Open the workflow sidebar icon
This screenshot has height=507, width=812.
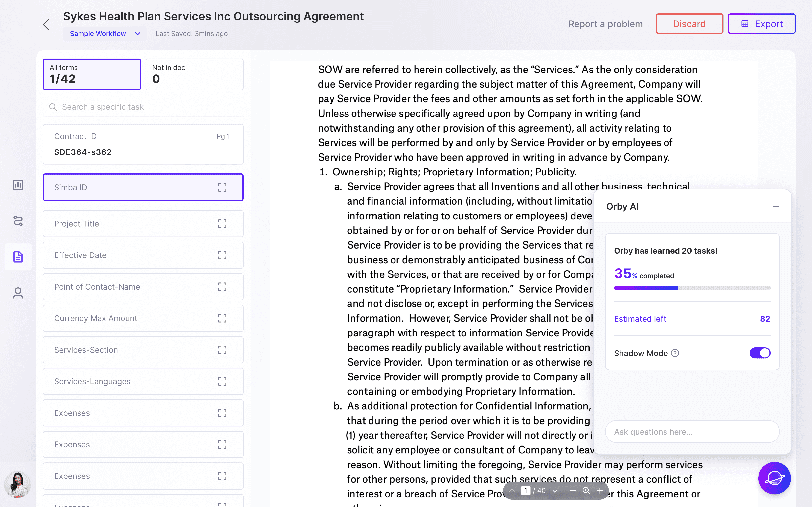(x=18, y=221)
